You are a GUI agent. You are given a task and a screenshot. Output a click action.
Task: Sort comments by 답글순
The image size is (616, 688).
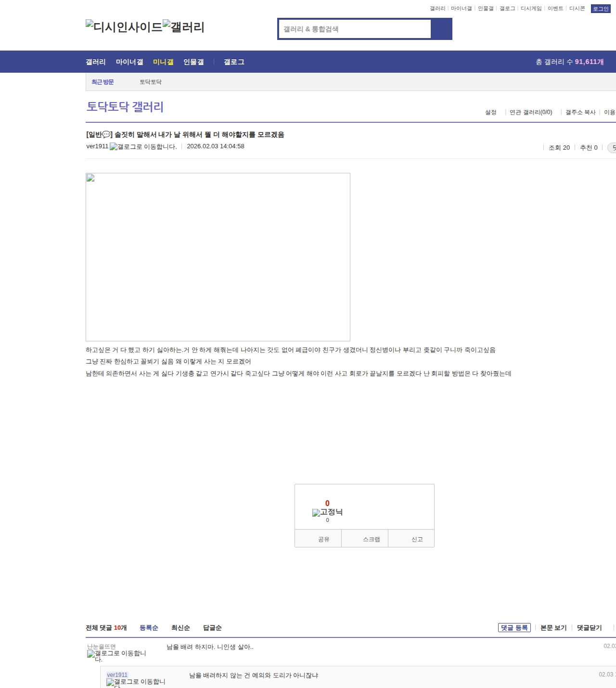(212, 628)
